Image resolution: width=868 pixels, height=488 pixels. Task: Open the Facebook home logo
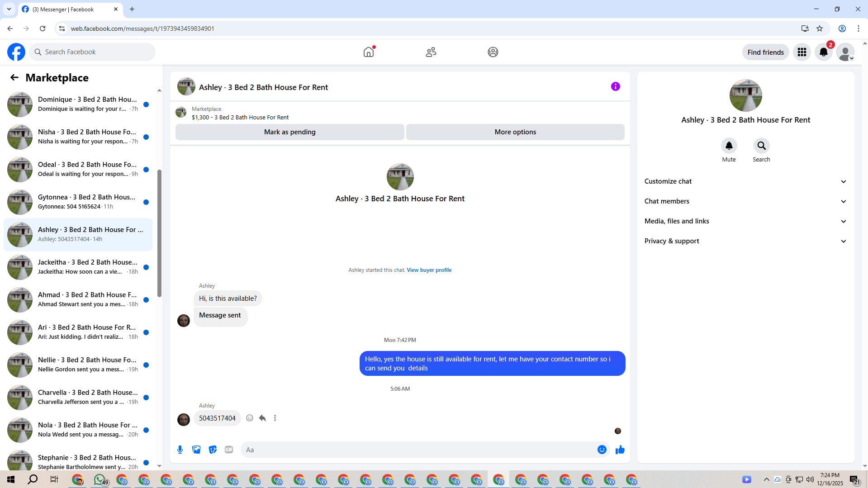click(x=16, y=52)
